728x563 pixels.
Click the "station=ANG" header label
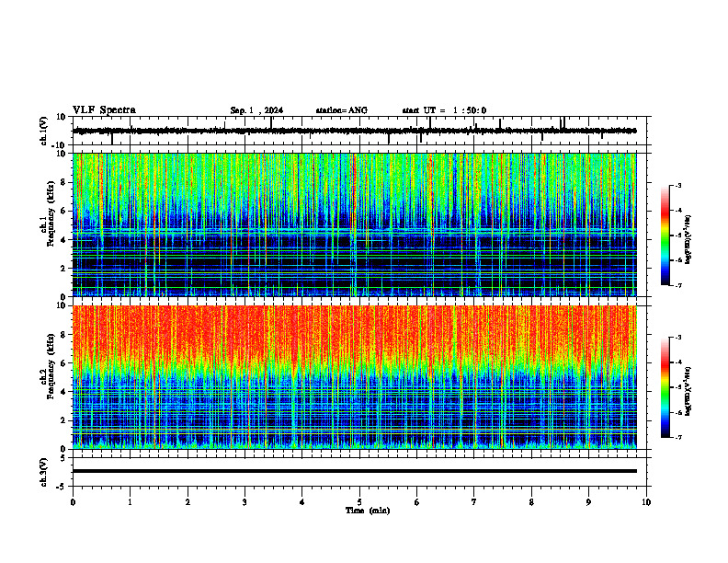342,110
